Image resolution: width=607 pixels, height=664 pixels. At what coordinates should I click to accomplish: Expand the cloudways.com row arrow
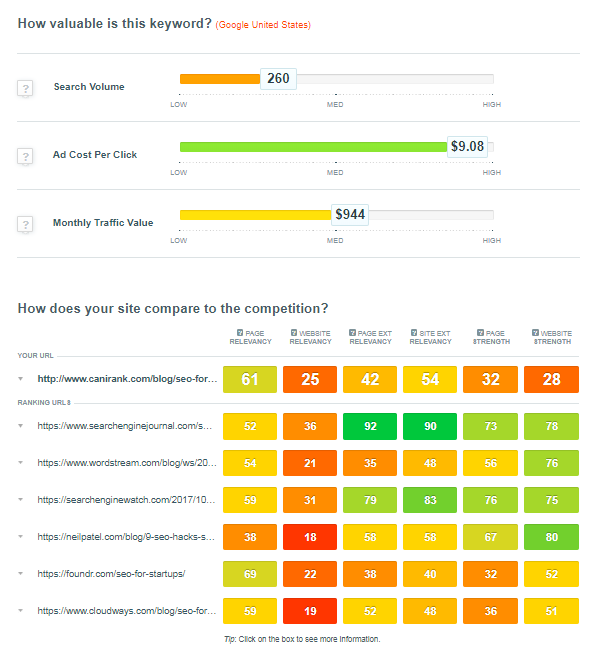(20, 611)
